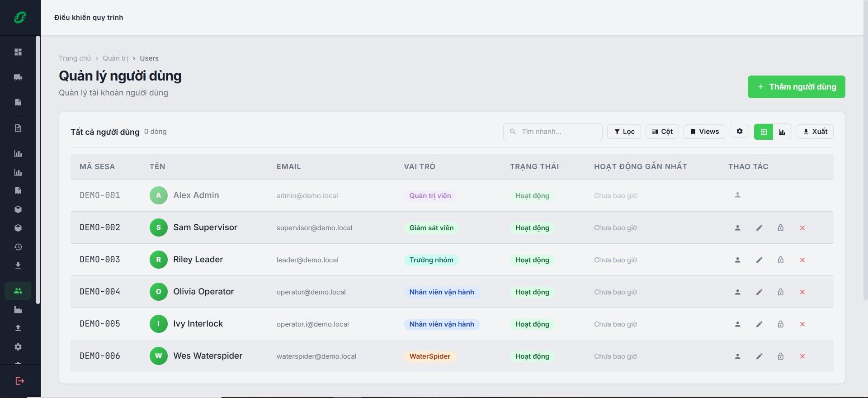The image size is (868, 398).
Task: Delete Wes Waterspider with red X
Action: coord(802,356)
